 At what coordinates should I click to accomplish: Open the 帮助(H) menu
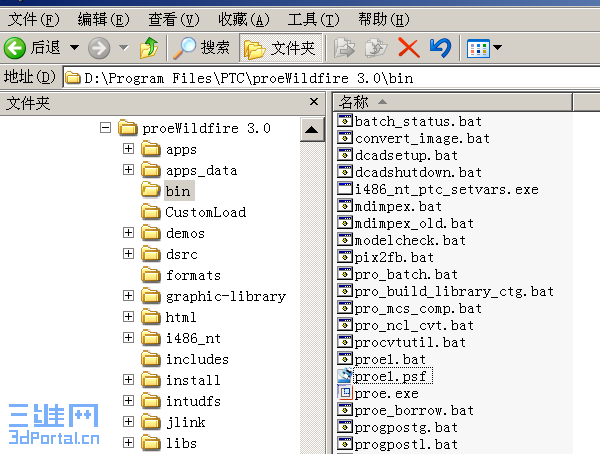(x=384, y=19)
